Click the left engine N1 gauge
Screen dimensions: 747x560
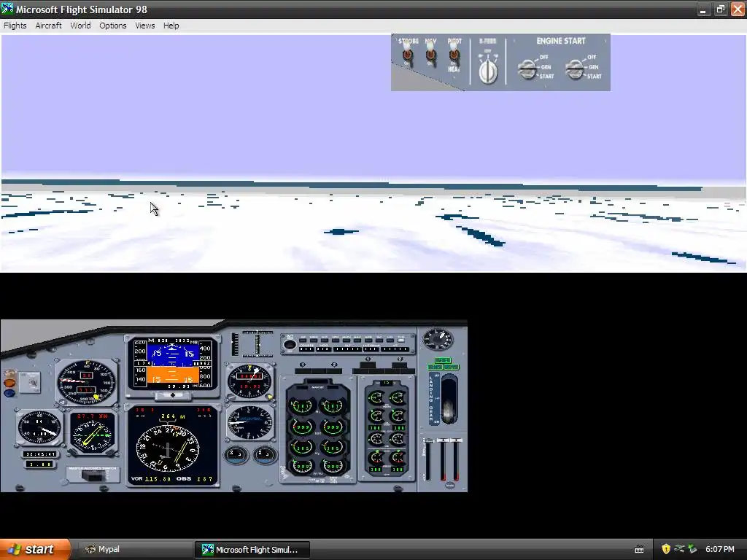tap(303, 405)
